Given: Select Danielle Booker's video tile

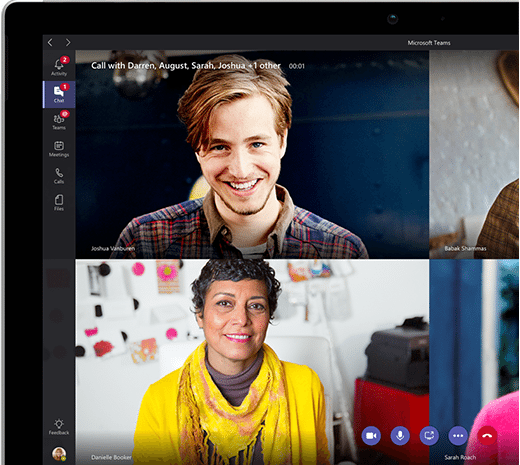Looking at the screenshot, I should pos(252,362).
